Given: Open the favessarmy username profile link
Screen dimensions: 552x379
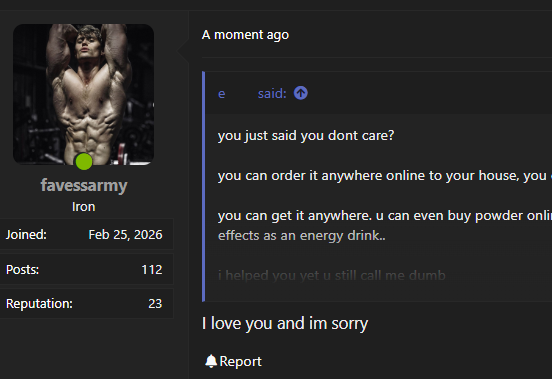Looking at the screenshot, I should tap(84, 185).
